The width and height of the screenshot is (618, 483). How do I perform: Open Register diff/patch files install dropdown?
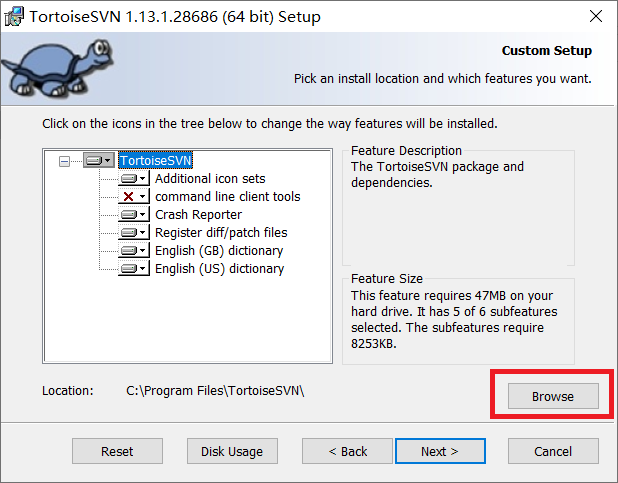[134, 233]
